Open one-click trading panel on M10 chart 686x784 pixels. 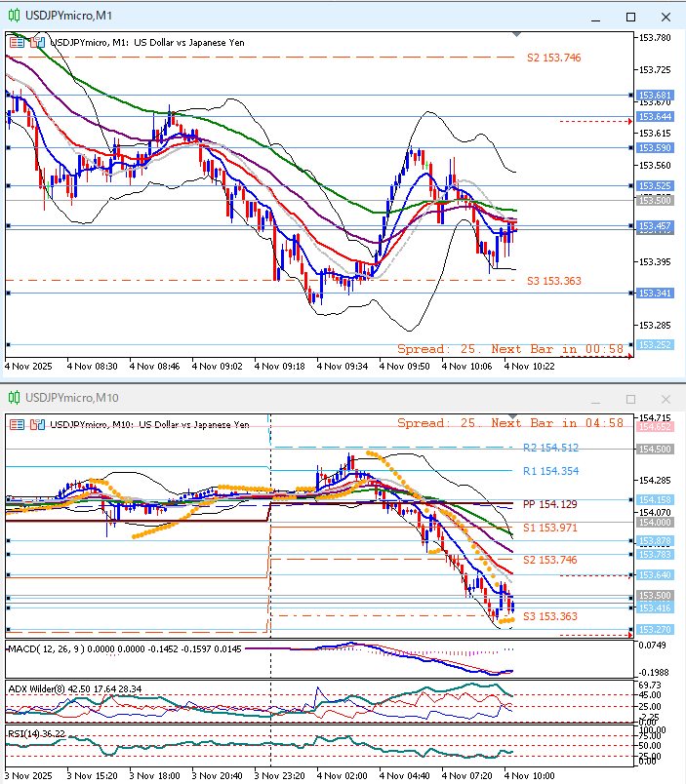click(x=15, y=424)
